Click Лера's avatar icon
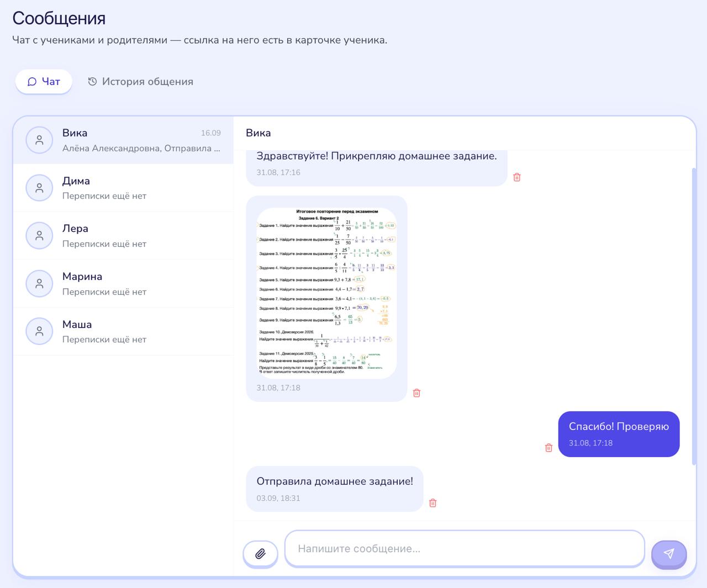 click(39, 236)
